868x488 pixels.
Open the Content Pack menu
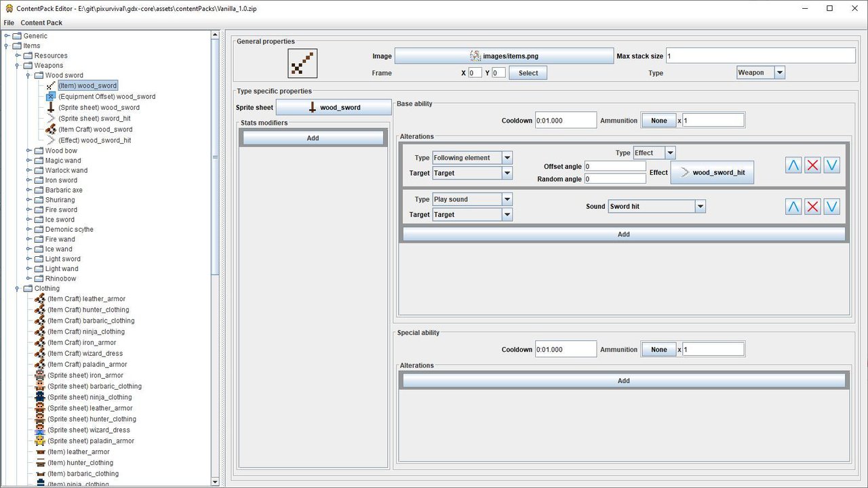41,22
